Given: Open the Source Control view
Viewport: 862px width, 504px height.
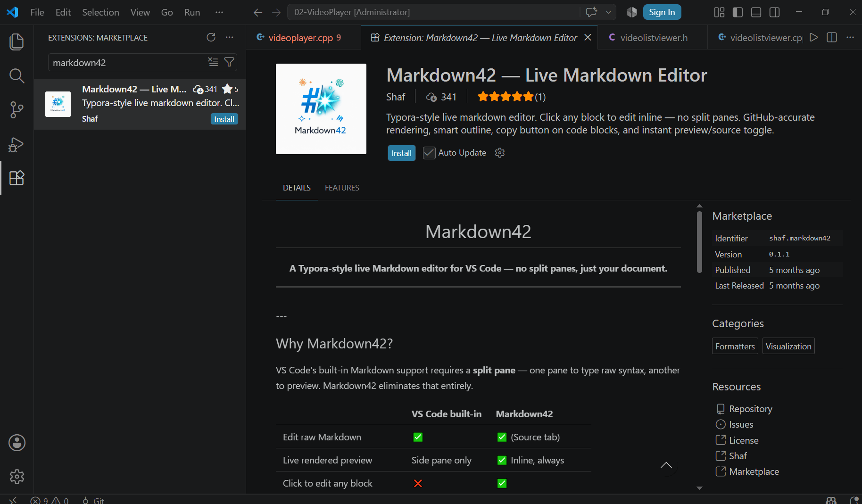Looking at the screenshot, I should click(x=17, y=110).
